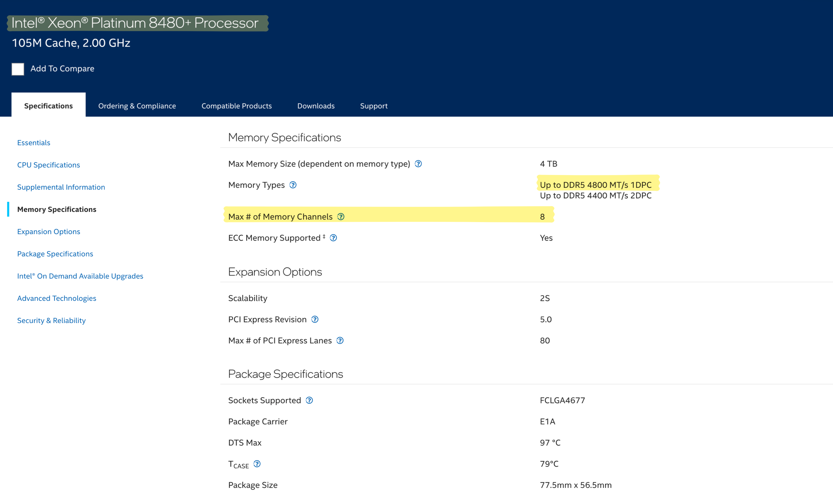Navigate to Security & Reliability section
Viewport: 833px width, 504px height.
(x=51, y=321)
